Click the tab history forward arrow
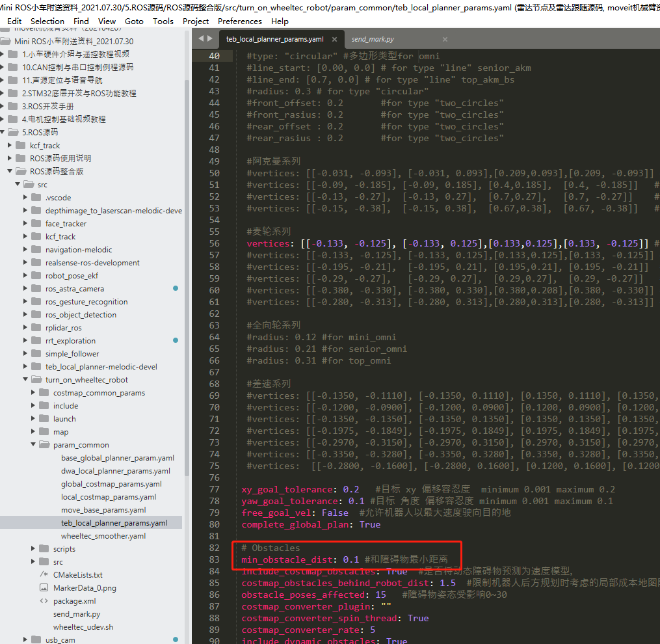Viewport: 660px width, 644px height. [x=209, y=39]
